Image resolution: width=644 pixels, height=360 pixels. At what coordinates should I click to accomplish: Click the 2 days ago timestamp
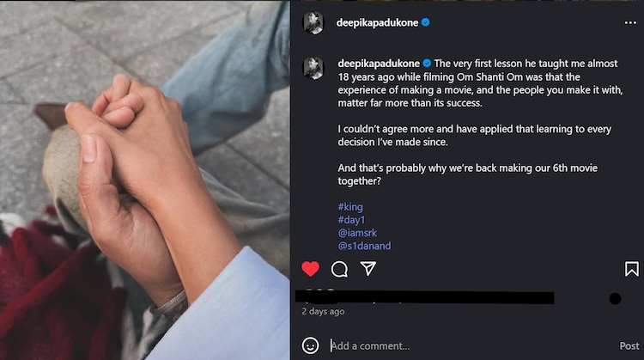pyautogui.click(x=323, y=311)
